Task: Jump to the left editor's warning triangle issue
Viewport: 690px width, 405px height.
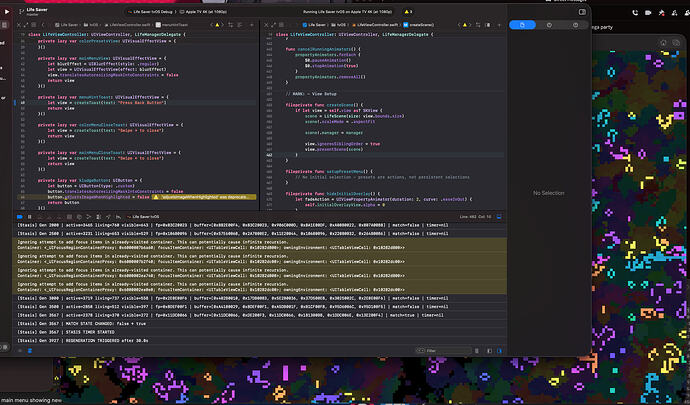Action: (x=217, y=25)
